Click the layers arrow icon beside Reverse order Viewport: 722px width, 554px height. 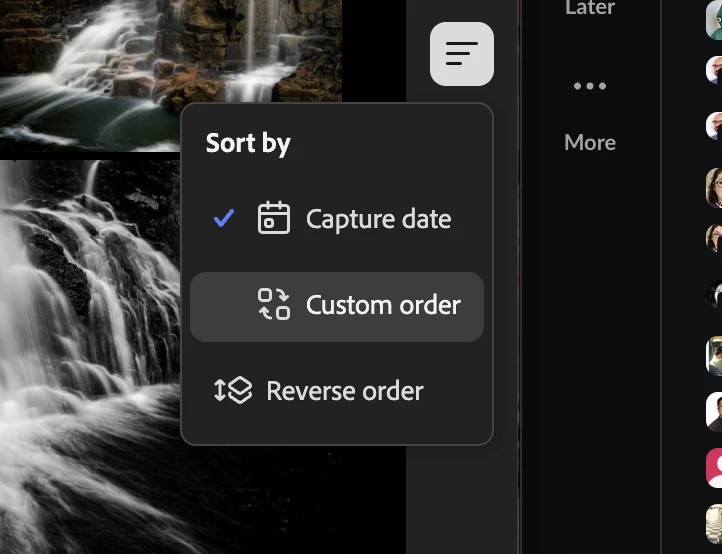(233, 390)
